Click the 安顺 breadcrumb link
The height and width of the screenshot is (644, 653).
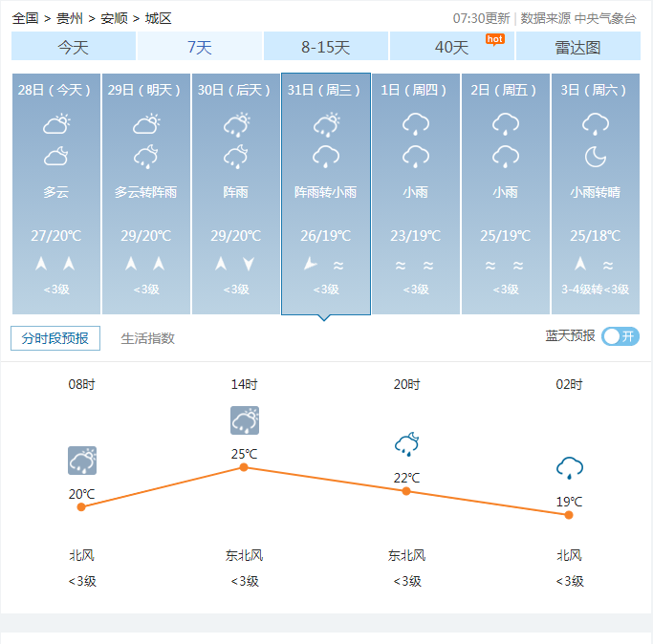(x=114, y=18)
